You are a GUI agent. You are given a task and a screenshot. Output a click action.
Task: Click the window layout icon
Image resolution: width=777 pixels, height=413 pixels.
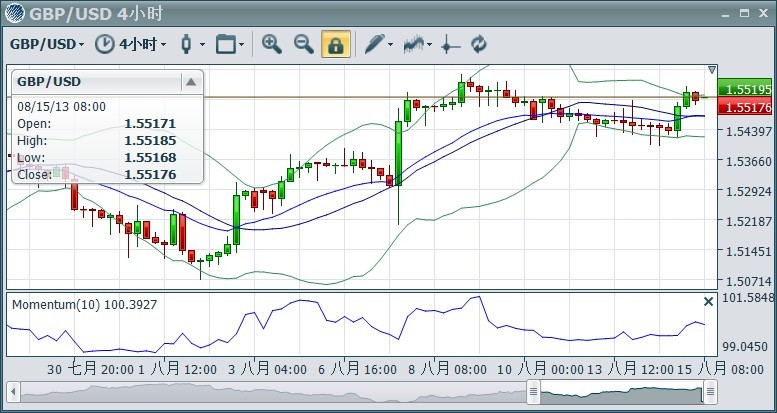point(225,44)
